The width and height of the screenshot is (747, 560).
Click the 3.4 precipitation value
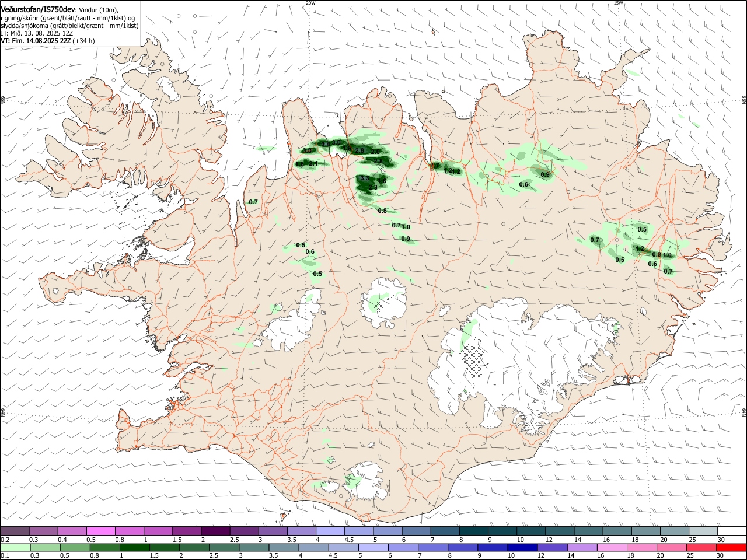(326, 143)
